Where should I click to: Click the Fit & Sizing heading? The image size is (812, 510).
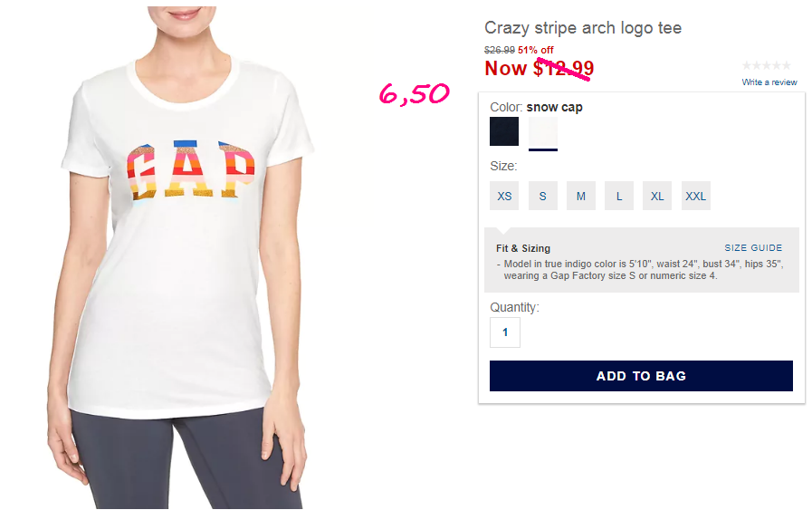tap(523, 248)
